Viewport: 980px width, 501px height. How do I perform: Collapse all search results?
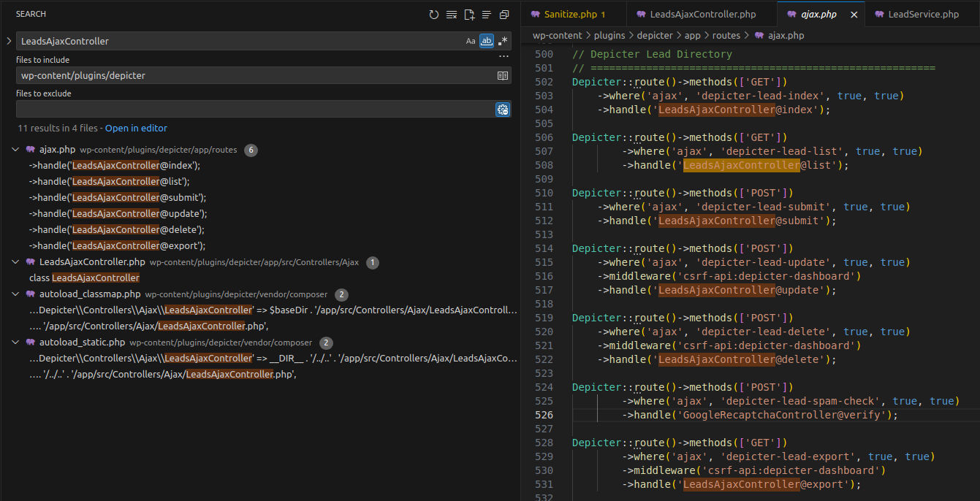click(x=504, y=15)
